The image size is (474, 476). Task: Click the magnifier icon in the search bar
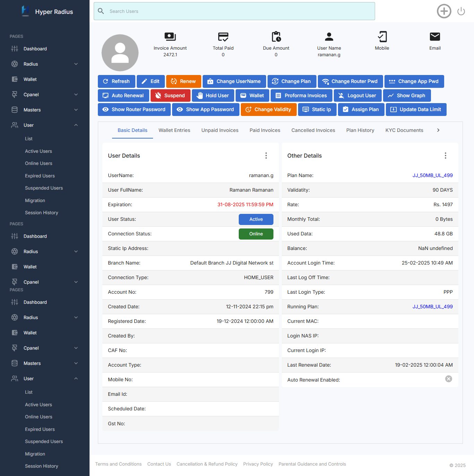(101, 11)
